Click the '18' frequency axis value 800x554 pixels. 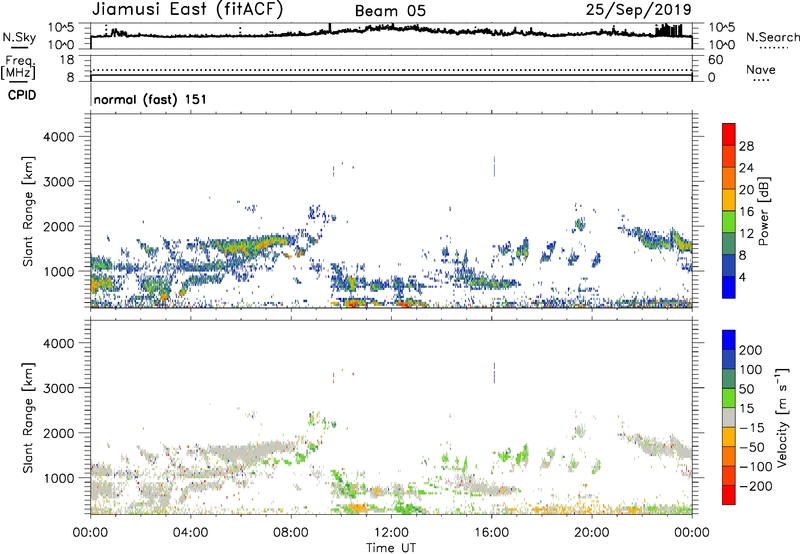(67, 60)
